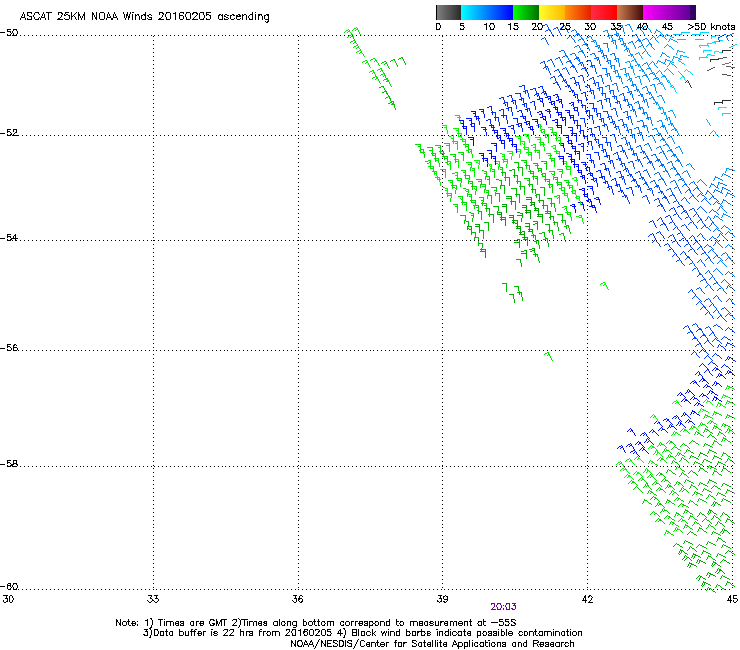The width and height of the screenshot is (740, 650).
Task: Select the plot title 'ASCAT 25KM NOAA Winds 20160205 ascending'
Action: [x=144, y=17]
